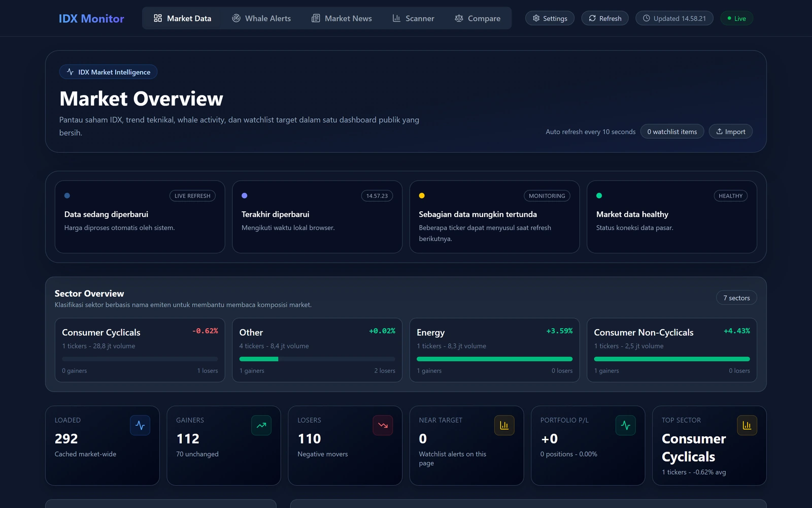Click the 14.57.23 time badge

pyautogui.click(x=377, y=196)
